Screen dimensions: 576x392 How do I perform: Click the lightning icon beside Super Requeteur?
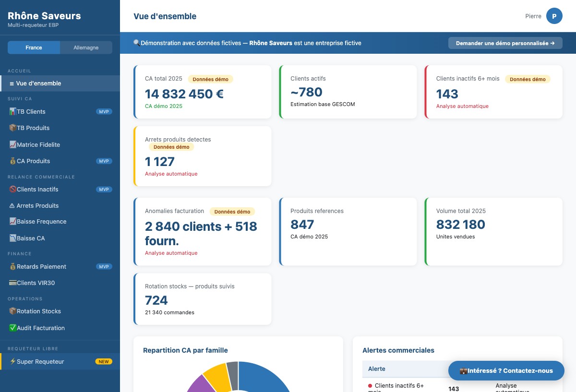tap(13, 361)
